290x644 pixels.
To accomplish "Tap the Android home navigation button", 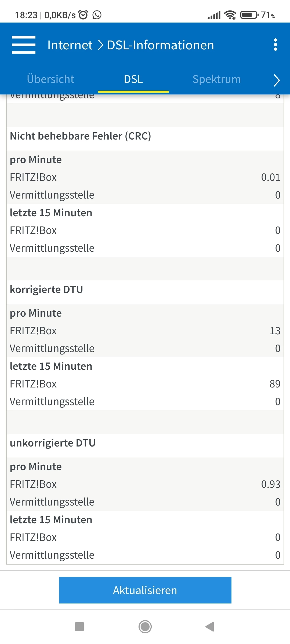I will [x=145, y=627].
